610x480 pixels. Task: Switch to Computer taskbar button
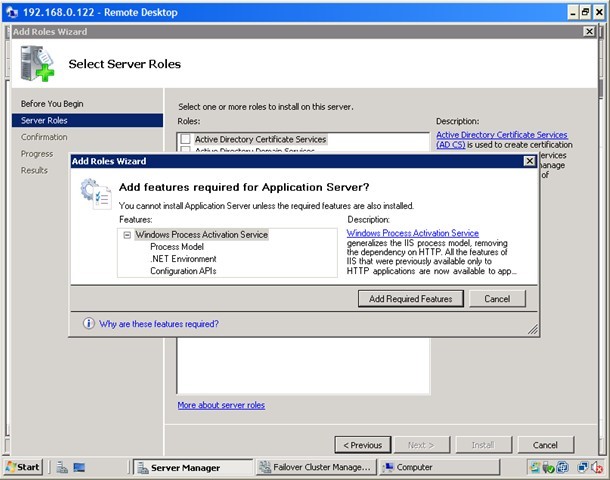tap(440, 467)
